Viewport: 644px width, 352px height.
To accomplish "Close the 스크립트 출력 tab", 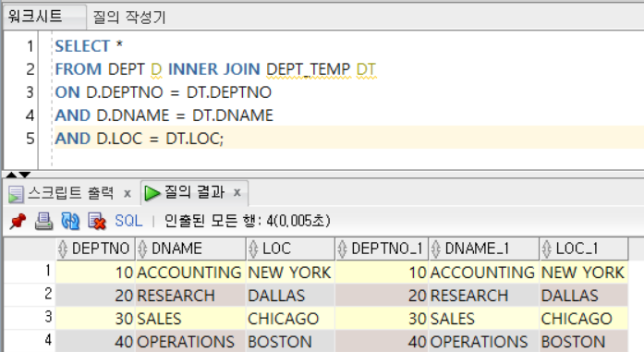I will [128, 193].
